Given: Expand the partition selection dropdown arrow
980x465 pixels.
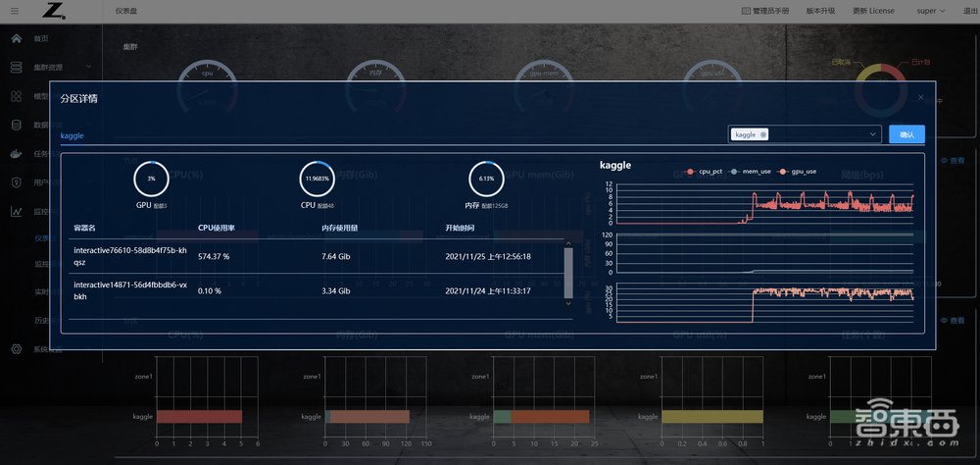Looking at the screenshot, I should pos(872,134).
